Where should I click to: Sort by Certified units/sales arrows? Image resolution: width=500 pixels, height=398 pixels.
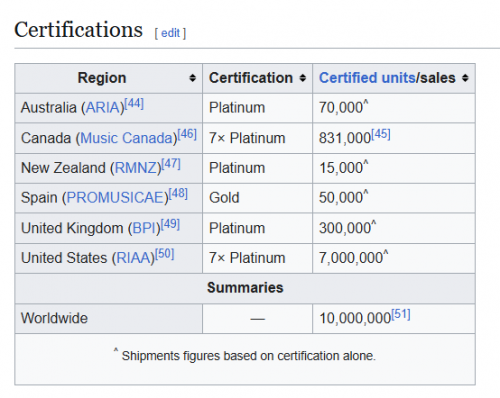pyautogui.click(x=465, y=78)
